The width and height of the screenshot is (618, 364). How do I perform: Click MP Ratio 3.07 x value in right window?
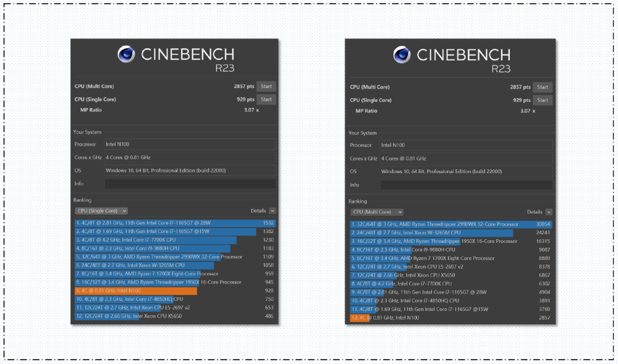pos(528,111)
